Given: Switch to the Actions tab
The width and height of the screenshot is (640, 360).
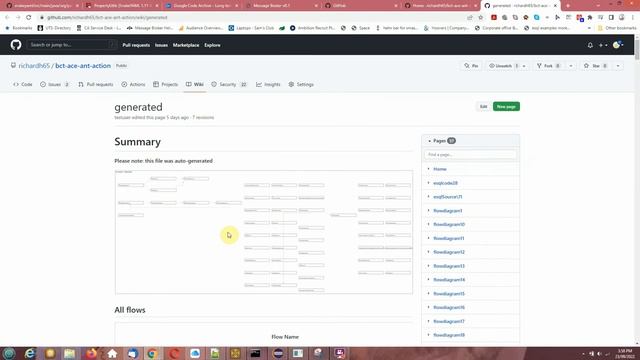Looking at the screenshot, I should coord(133,84).
